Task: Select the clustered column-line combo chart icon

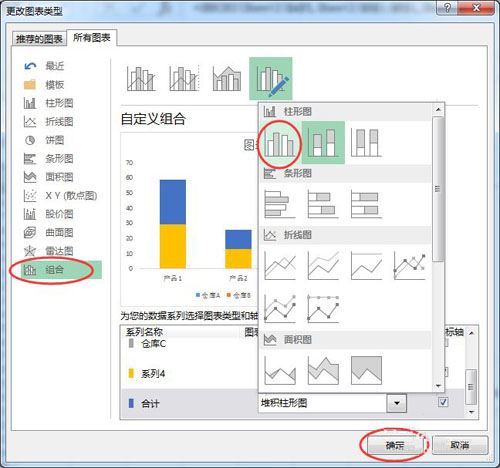Action: (x=141, y=79)
